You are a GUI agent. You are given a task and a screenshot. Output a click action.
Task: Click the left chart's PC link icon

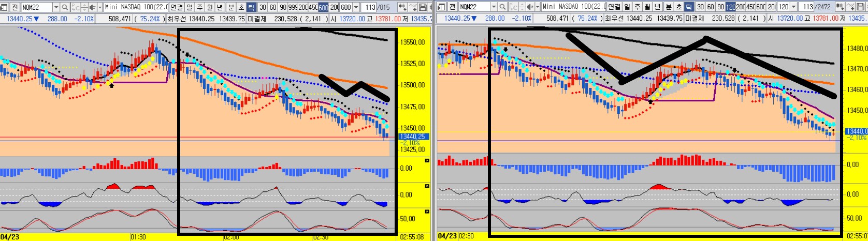point(76,7)
